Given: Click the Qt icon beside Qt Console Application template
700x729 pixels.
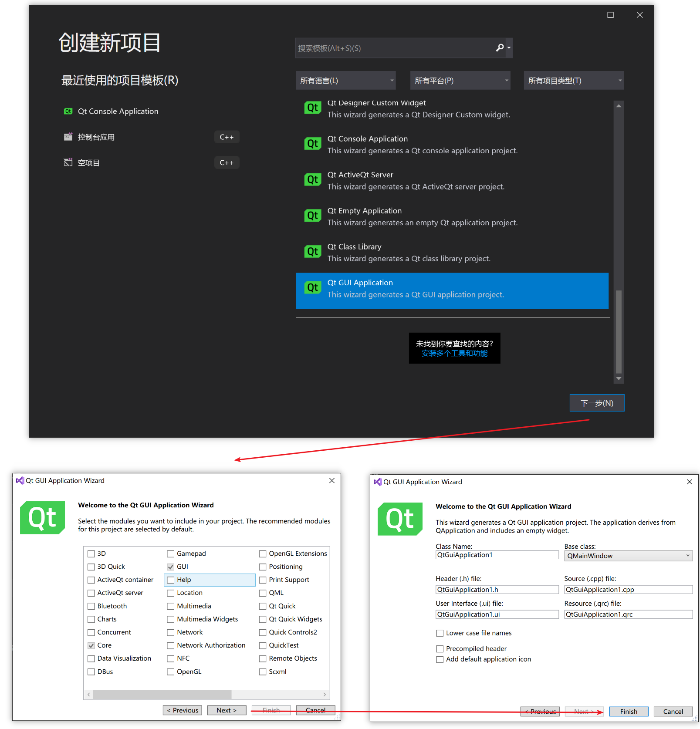Looking at the screenshot, I should [x=312, y=144].
